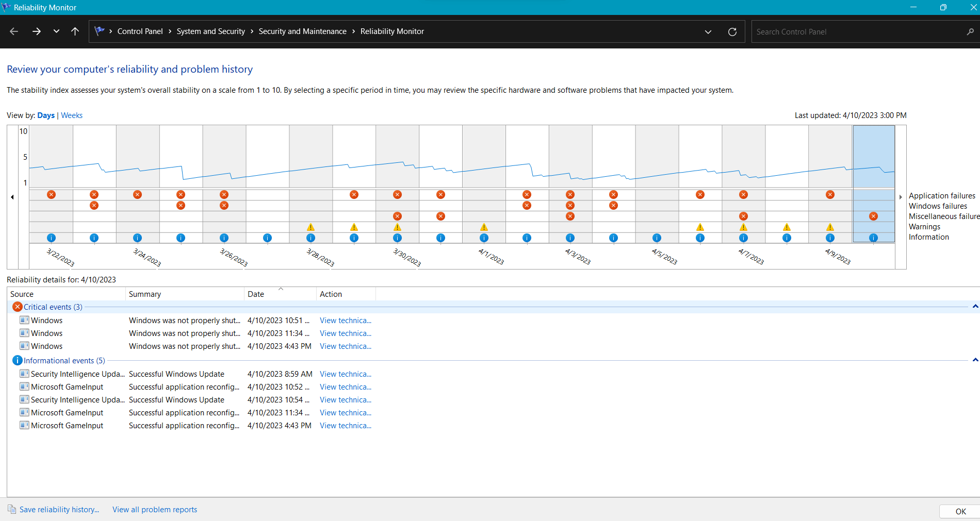Click the save reliability history document icon
The height and width of the screenshot is (521, 980).
(x=12, y=509)
